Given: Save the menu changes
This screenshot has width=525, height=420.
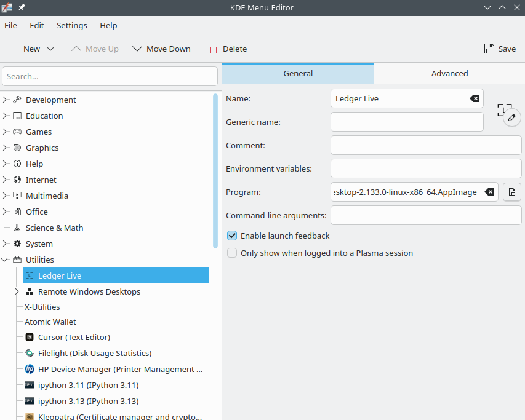Looking at the screenshot, I should click(x=500, y=48).
